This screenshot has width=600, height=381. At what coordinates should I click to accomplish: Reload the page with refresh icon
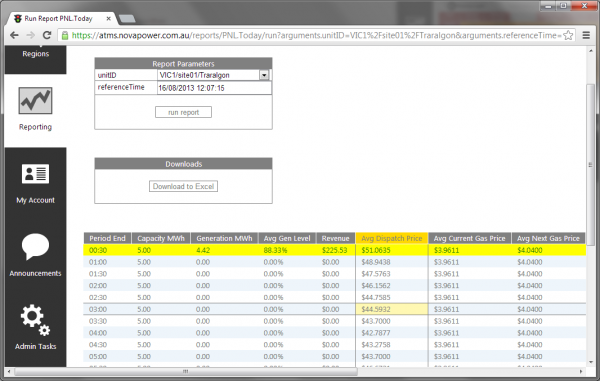click(x=47, y=35)
